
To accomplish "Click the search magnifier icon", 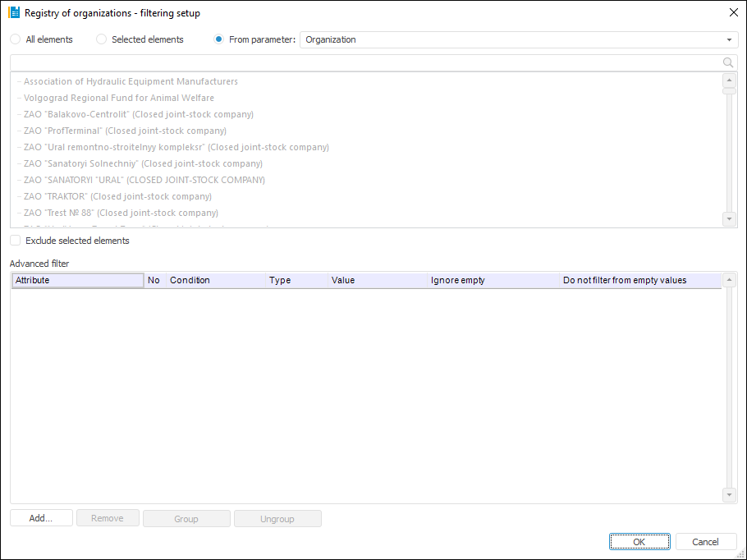I will coord(727,62).
